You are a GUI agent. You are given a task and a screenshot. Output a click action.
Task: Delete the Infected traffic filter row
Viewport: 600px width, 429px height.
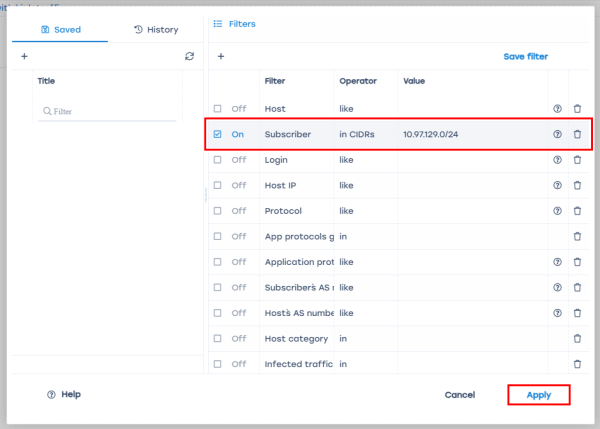(577, 365)
